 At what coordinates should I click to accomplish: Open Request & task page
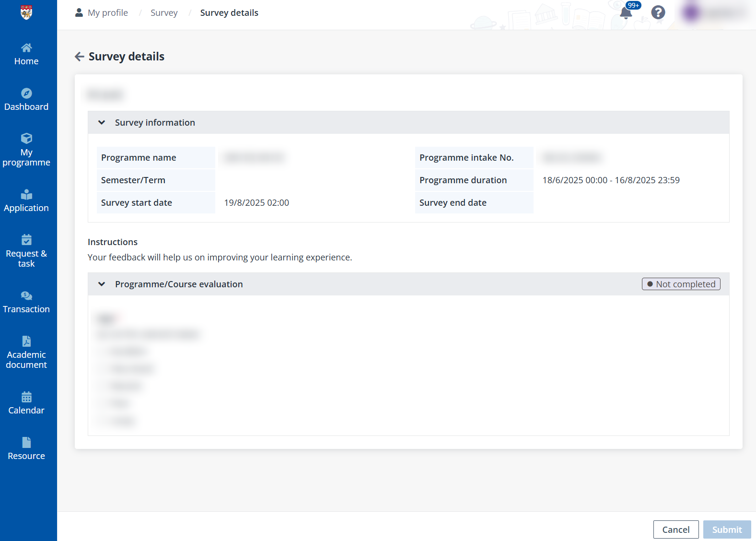click(x=26, y=251)
